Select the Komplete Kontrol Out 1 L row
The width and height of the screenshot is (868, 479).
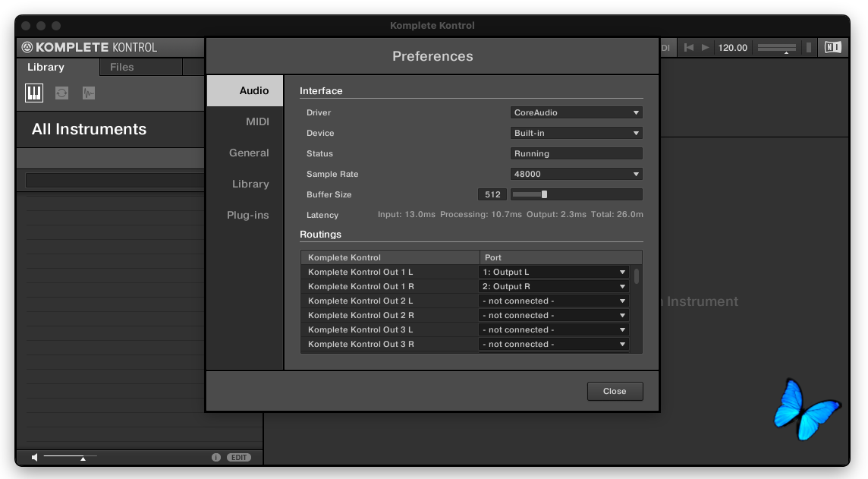[390, 272]
